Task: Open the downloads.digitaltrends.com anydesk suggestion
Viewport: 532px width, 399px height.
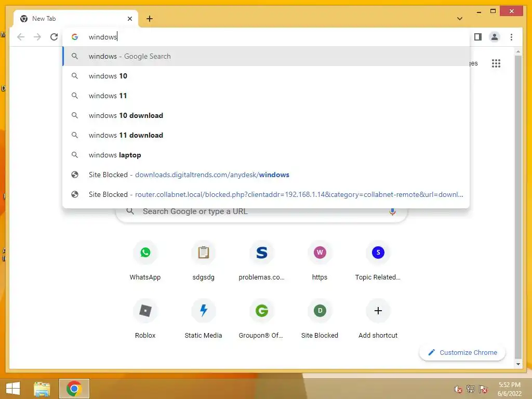Action: pyautogui.click(x=266, y=175)
